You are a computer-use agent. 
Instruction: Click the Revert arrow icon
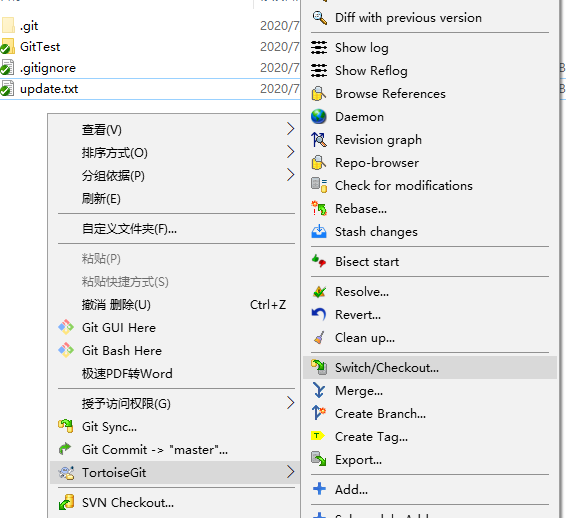(x=319, y=314)
